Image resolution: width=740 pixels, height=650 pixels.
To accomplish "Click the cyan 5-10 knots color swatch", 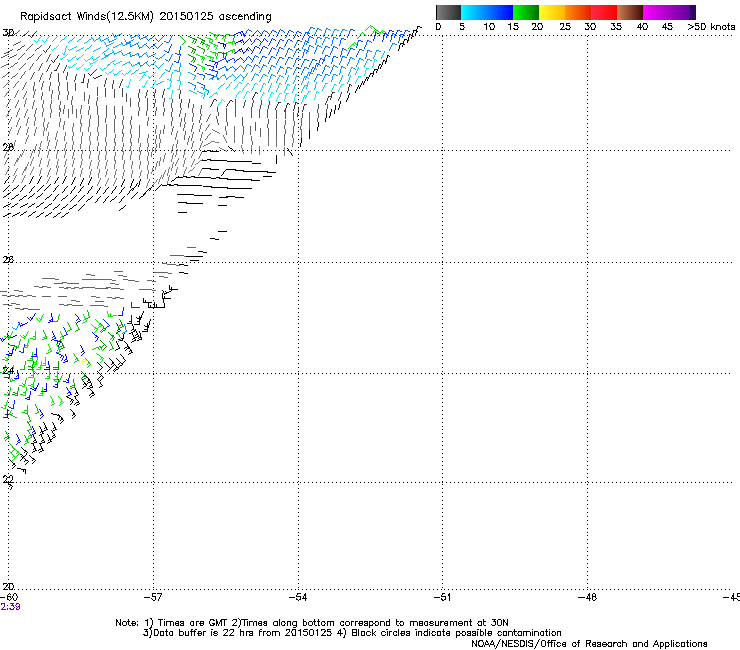I will [x=474, y=12].
